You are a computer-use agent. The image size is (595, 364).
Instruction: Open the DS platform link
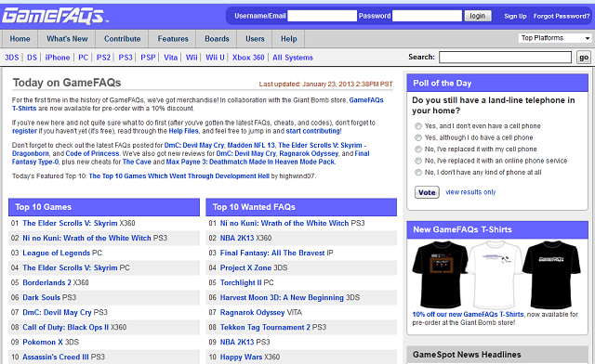tap(32, 58)
